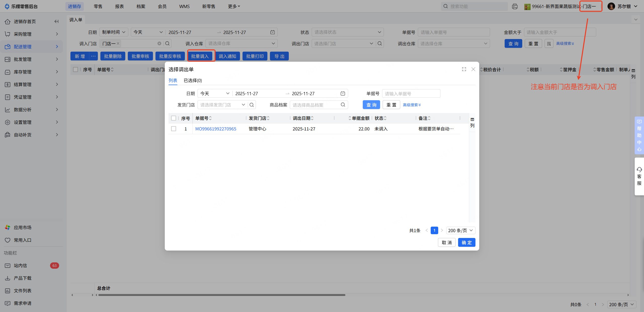Switch to 已选择(0) tab
The image size is (644, 312).
pyautogui.click(x=193, y=80)
